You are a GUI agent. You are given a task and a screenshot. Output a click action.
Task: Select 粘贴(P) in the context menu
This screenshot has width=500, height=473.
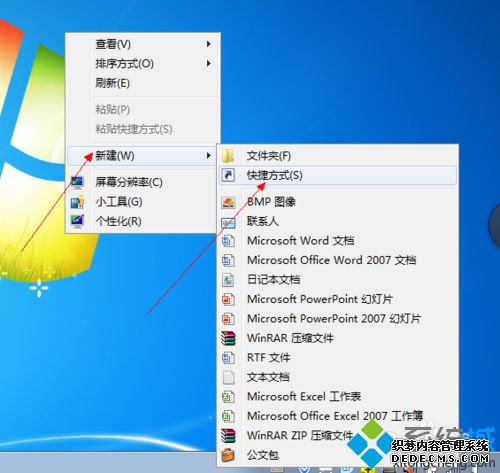click(143, 109)
